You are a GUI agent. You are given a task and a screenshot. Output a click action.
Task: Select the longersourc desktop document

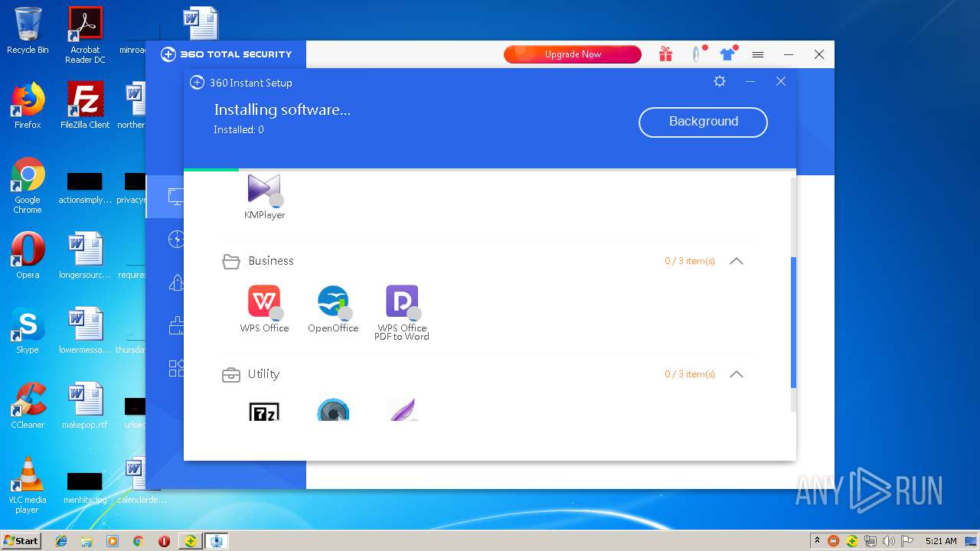coord(85,256)
